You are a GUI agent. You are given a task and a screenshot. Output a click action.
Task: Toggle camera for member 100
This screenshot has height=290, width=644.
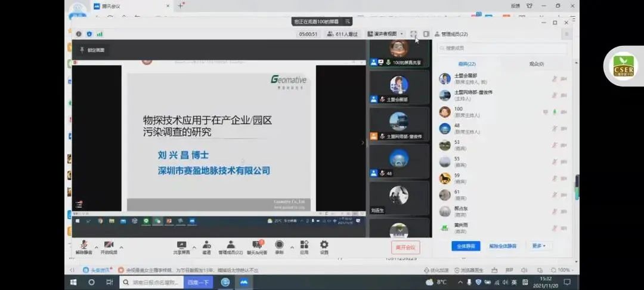pos(564,112)
